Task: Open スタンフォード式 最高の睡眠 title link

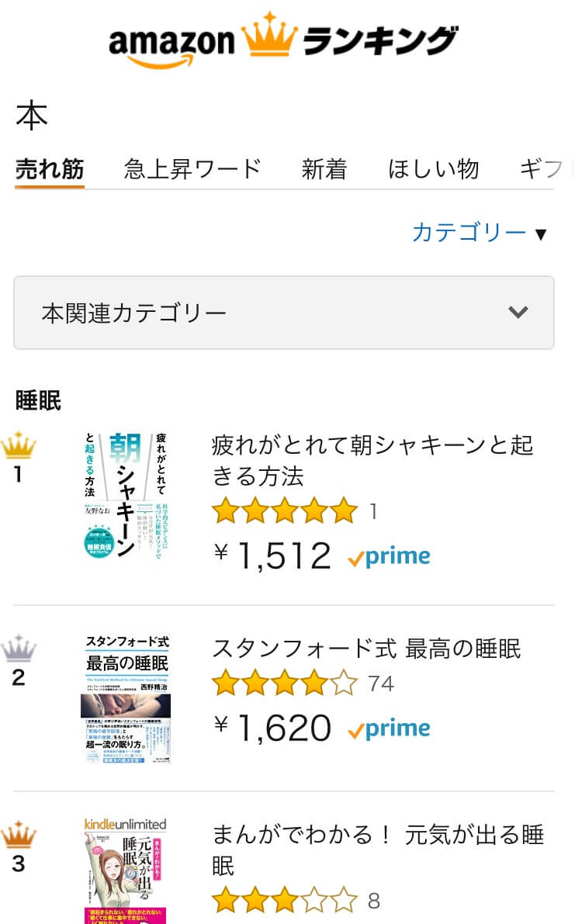Action: point(366,648)
